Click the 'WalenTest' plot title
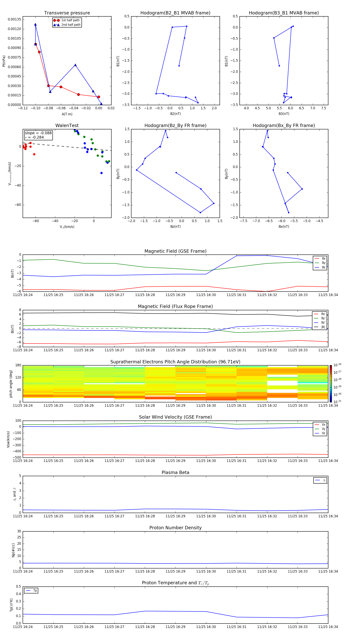The height and width of the screenshot is (644, 351). point(67,125)
